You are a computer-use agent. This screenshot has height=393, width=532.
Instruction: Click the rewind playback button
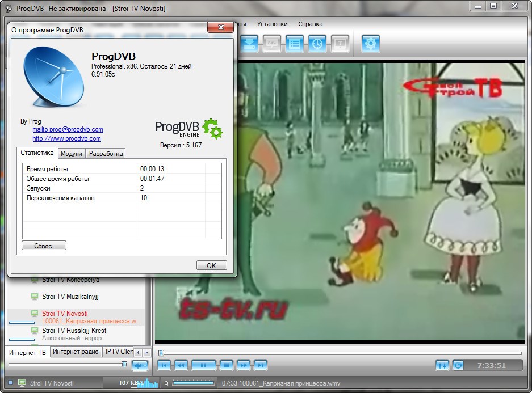[181, 366]
